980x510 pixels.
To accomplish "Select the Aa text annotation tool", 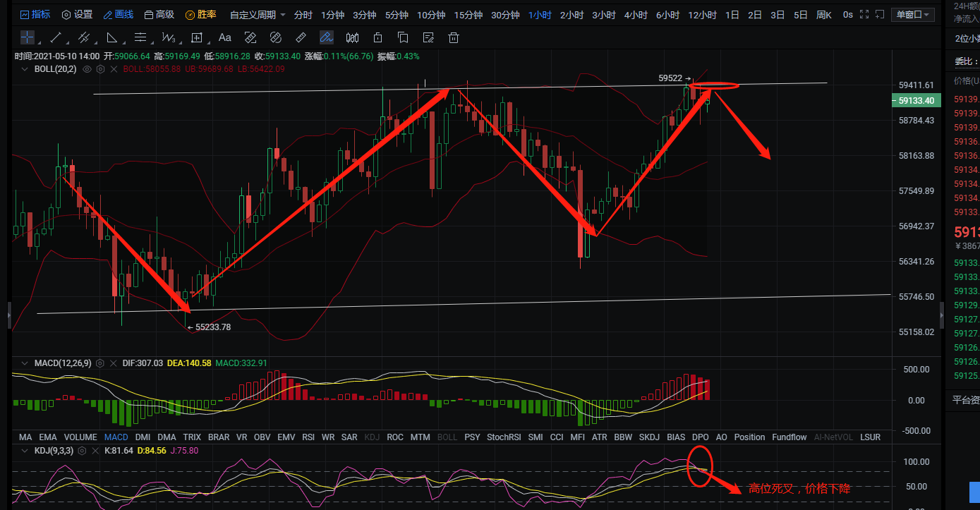I will pos(224,37).
